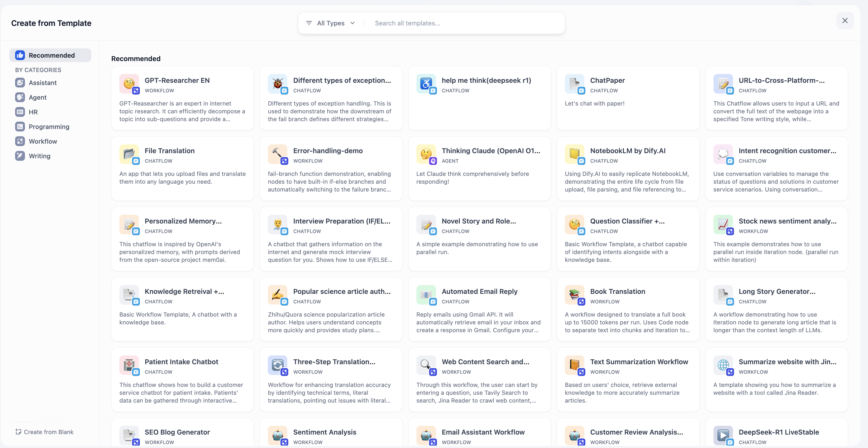The width and height of the screenshot is (868, 448).
Task: Select the HR category
Action: pyautogui.click(x=50, y=112)
